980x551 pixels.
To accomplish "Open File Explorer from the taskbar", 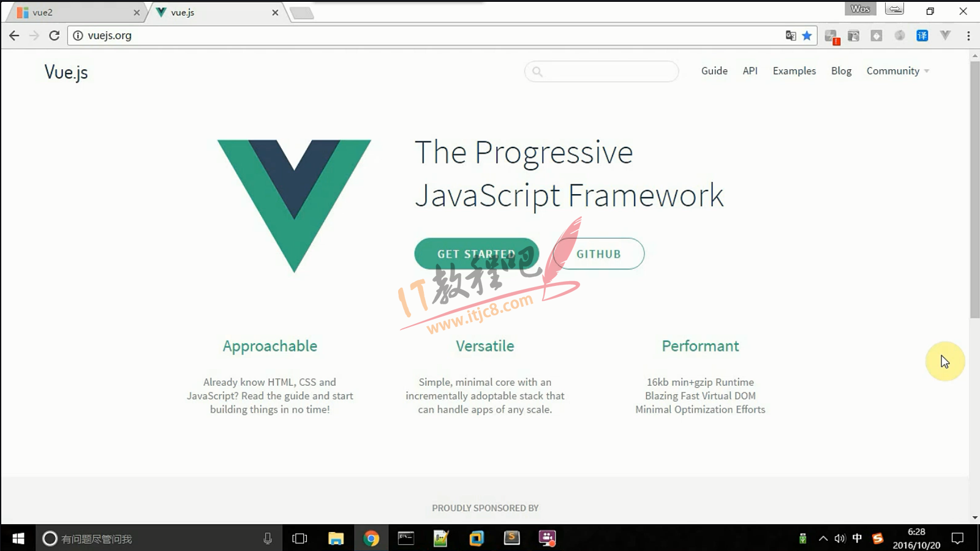I will click(336, 538).
